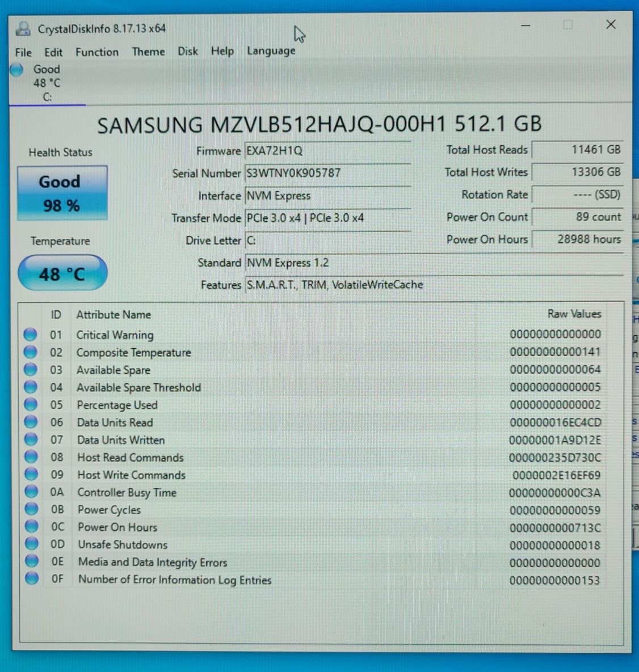Screen dimensions: 639x672
Task: Click the Rotation Rate value field
Action: click(x=577, y=195)
